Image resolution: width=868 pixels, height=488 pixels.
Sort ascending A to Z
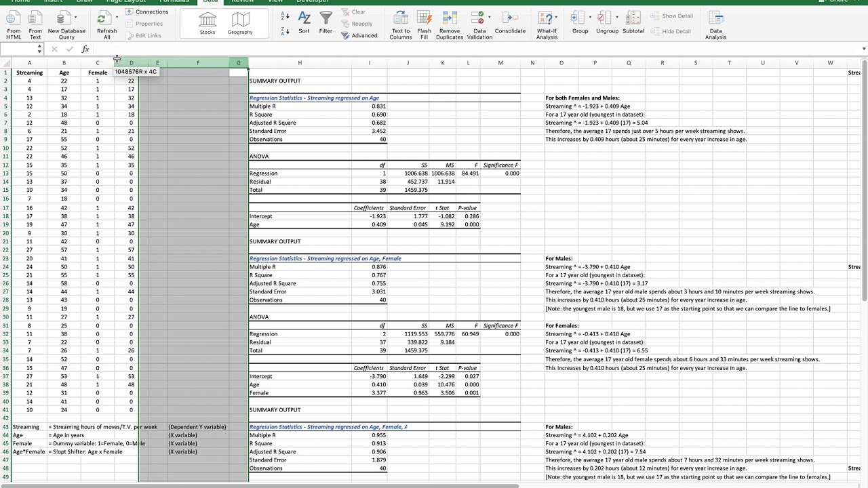(285, 16)
